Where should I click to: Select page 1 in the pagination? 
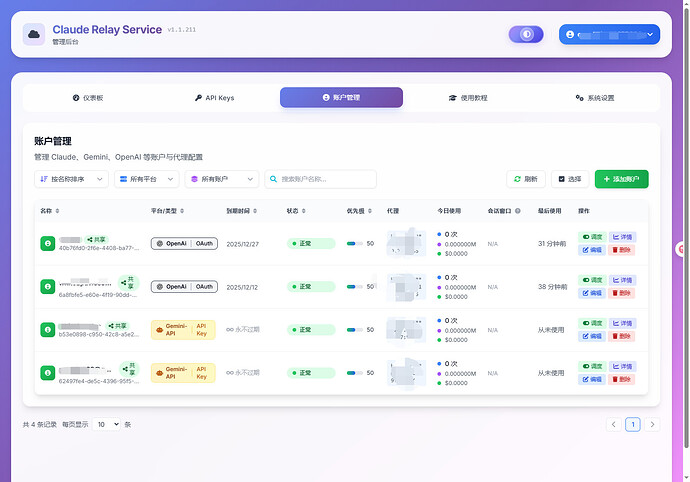[633, 424]
